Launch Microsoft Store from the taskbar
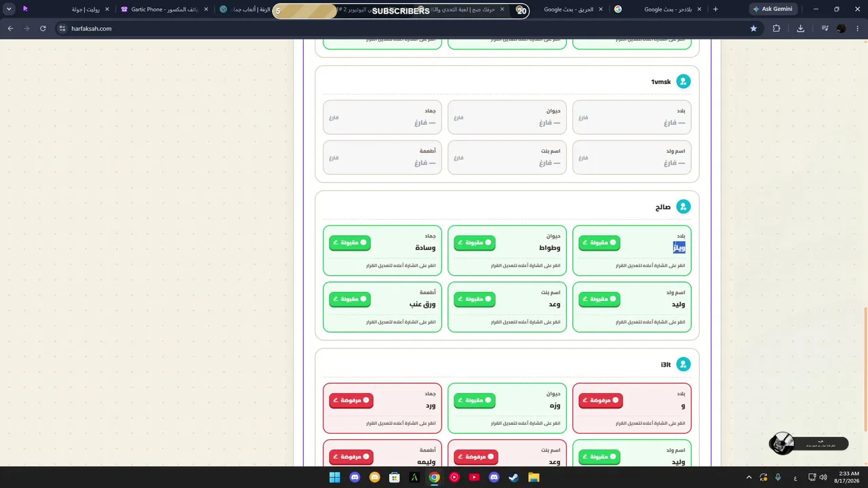The width and height of the screenshot is (868, 488). coord(394,477)
